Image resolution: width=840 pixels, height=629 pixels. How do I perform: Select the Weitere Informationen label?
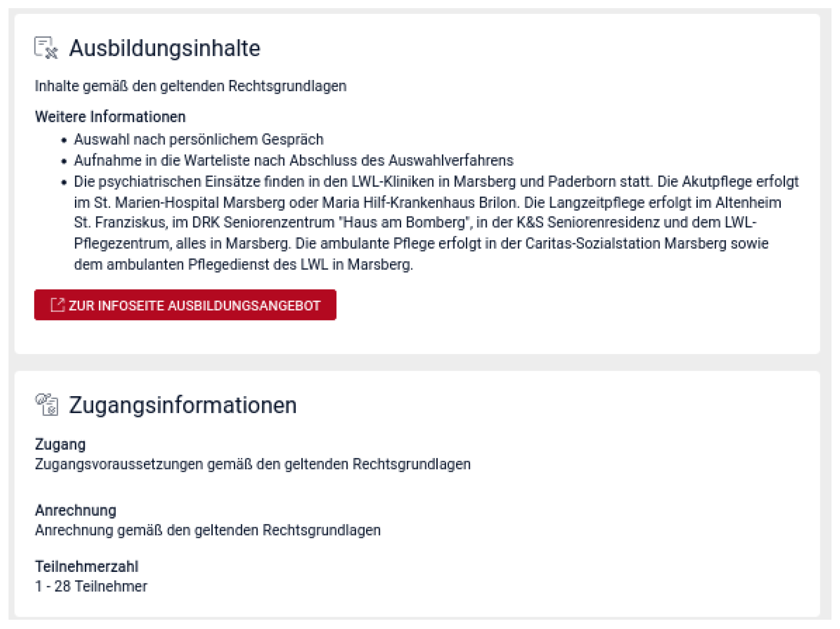pos(110,117)
